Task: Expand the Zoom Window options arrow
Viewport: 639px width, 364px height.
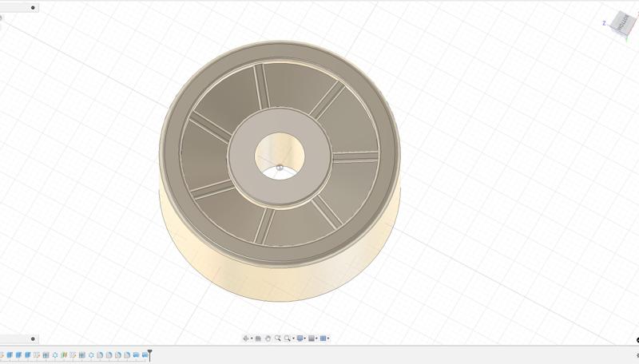Action: [293, 338]
